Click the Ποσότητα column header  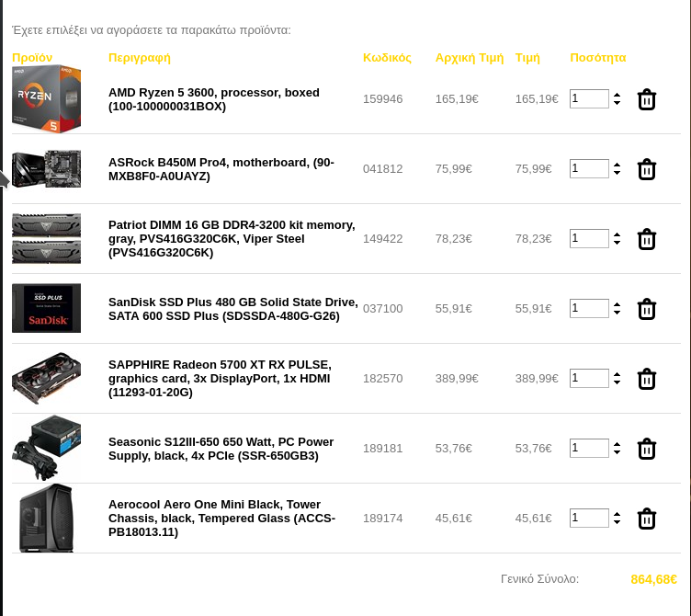tap(597, 58)
